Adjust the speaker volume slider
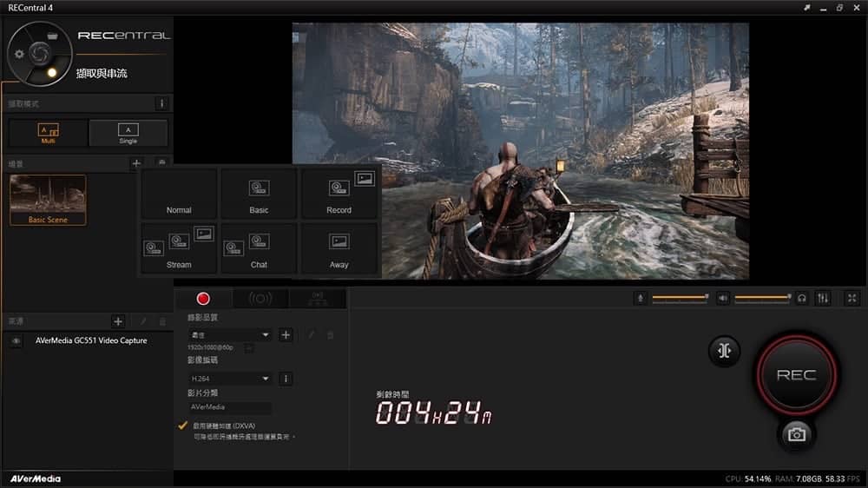This screenshot has width=868, height=488. coord(762,298)
